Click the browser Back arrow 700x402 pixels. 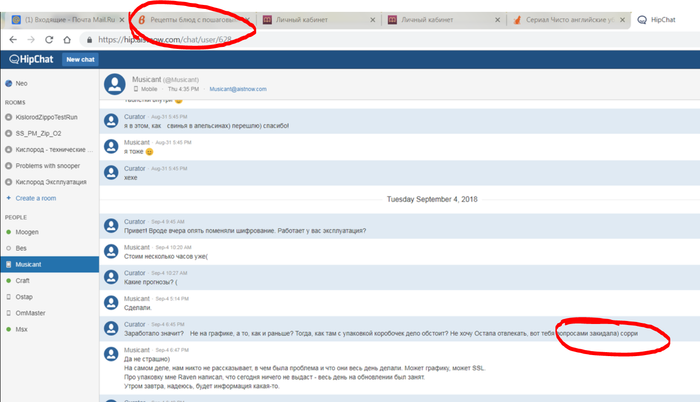click(13, 40)
